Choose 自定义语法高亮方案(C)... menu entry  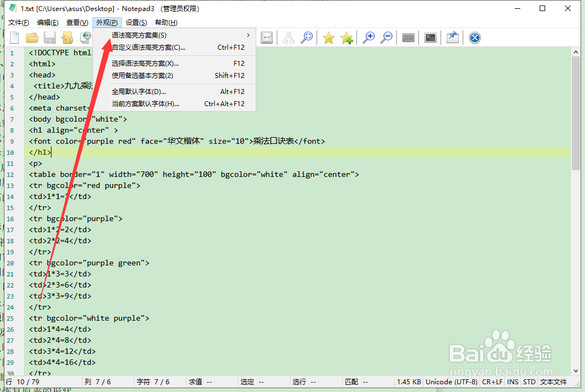point(174,48)
